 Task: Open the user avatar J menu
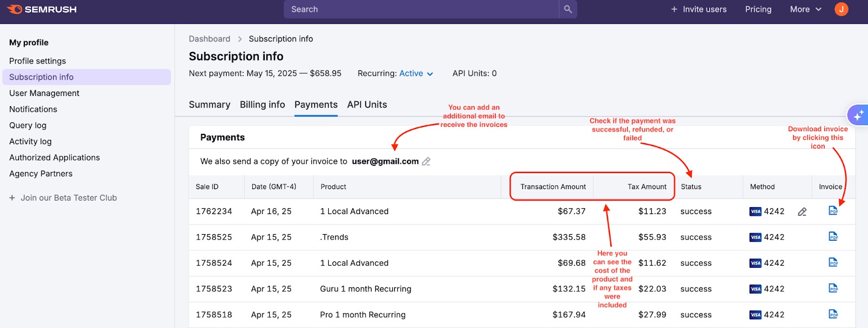point(841,9)
